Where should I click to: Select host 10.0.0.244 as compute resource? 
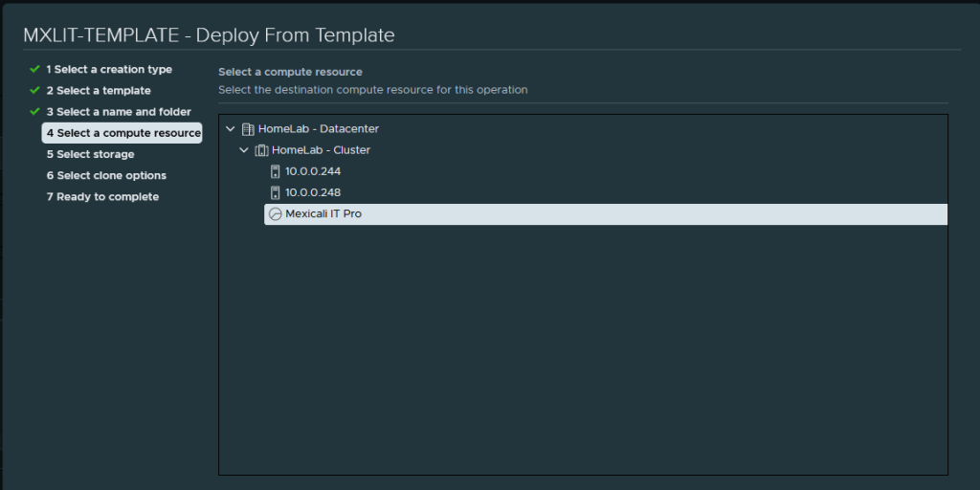click(313, 171)
